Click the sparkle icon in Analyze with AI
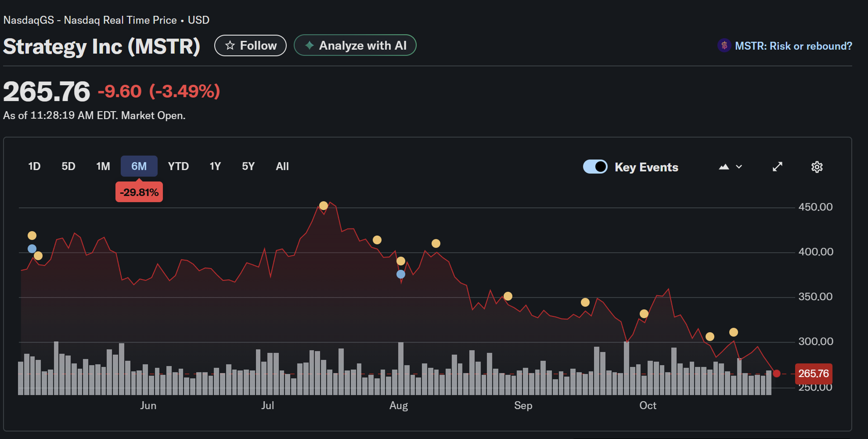The width and height of the screenshot is (868, 439). tap(310, 46)
